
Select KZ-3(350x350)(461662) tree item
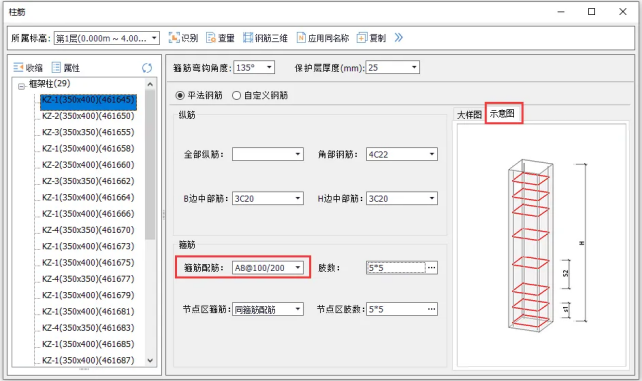(x=88, y=181)
